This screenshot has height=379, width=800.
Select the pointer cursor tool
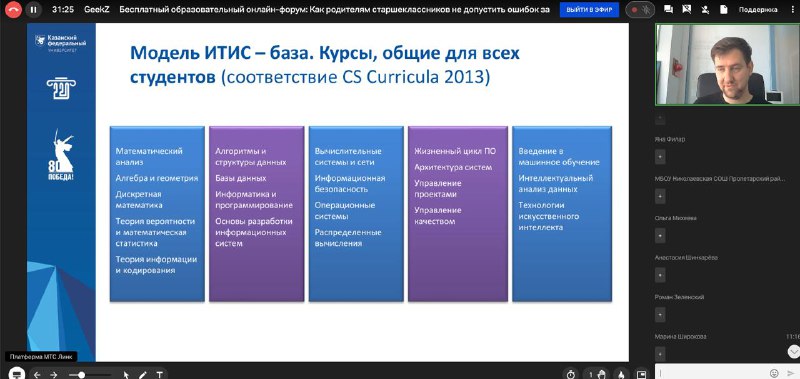[126, 375]
